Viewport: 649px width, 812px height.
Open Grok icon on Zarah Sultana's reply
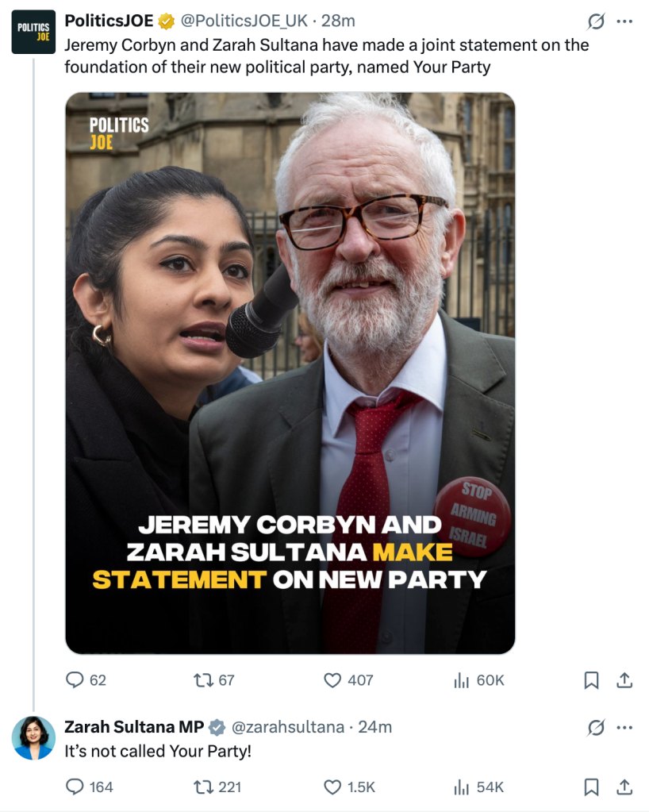(595, 727)
